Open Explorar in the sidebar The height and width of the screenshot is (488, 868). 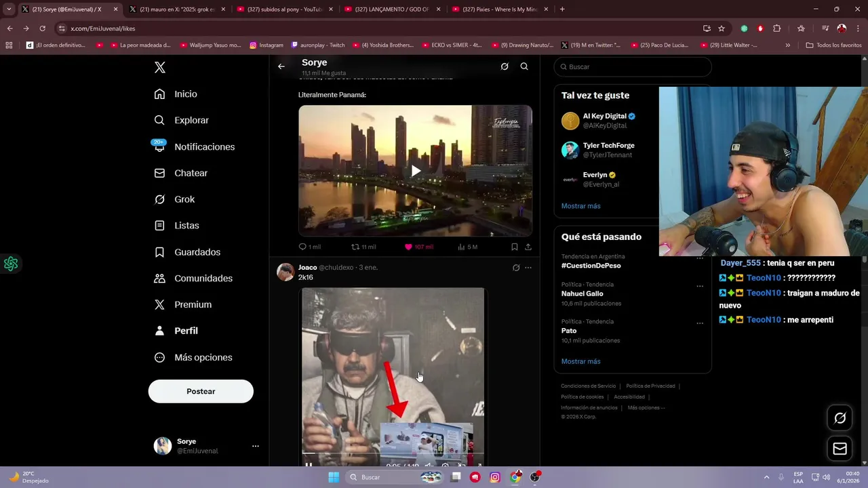tap(181, 120)
